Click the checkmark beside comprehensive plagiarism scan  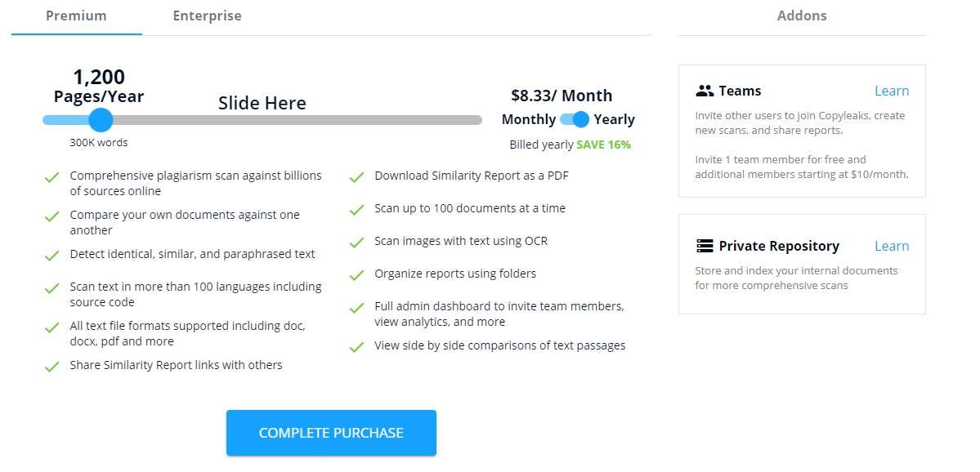coord(51,176)
